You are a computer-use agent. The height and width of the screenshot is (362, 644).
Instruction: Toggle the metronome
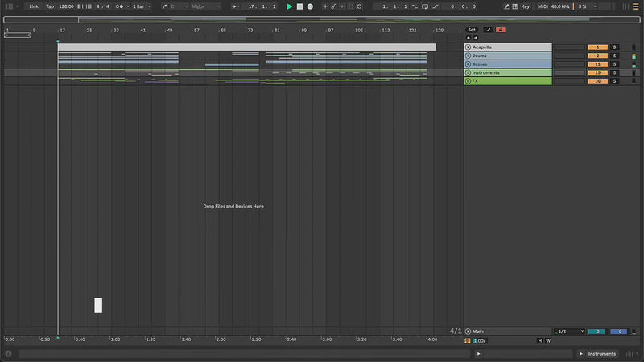coord(120,6)
